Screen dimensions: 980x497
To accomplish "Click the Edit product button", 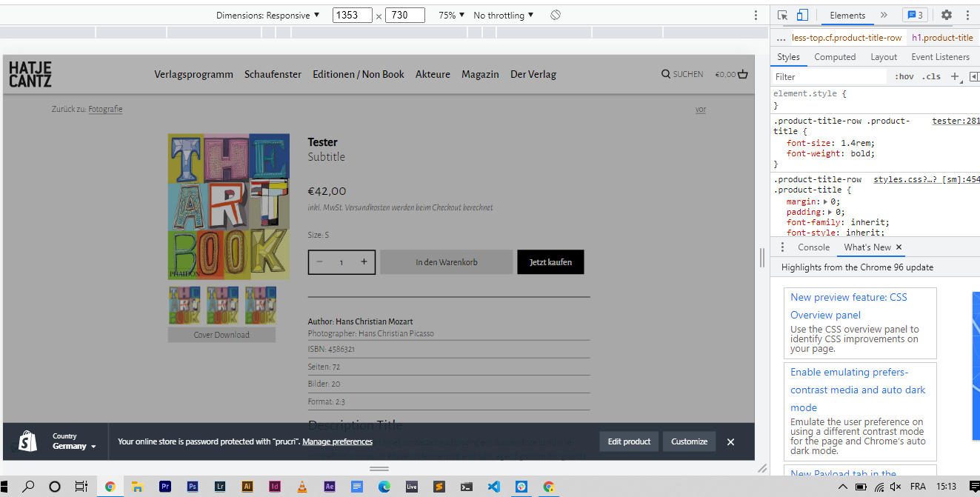I will tap(629, 441).
